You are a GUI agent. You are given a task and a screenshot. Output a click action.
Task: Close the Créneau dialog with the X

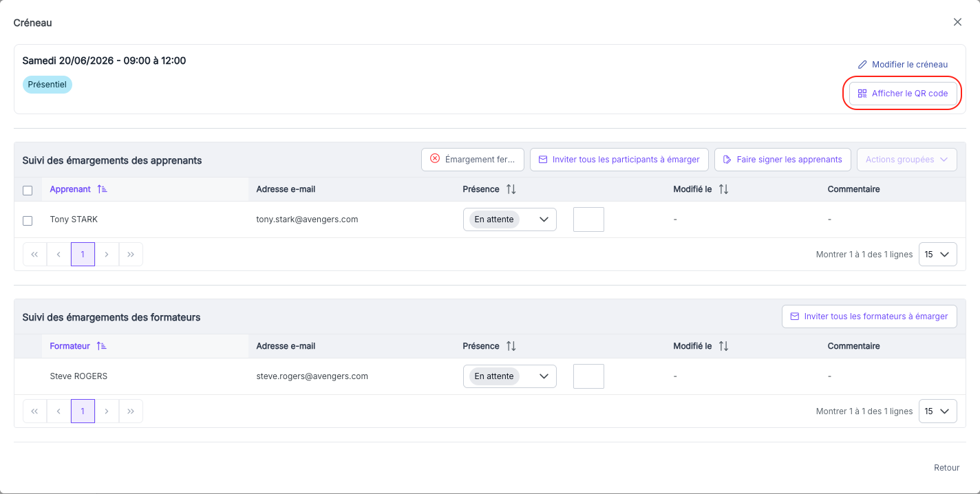957,22
